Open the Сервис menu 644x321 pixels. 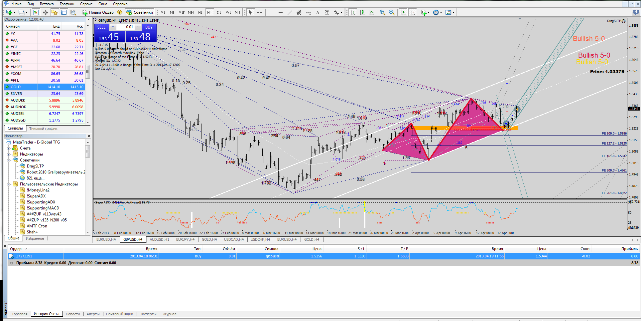pyautogui.click(x=86, y=4)
